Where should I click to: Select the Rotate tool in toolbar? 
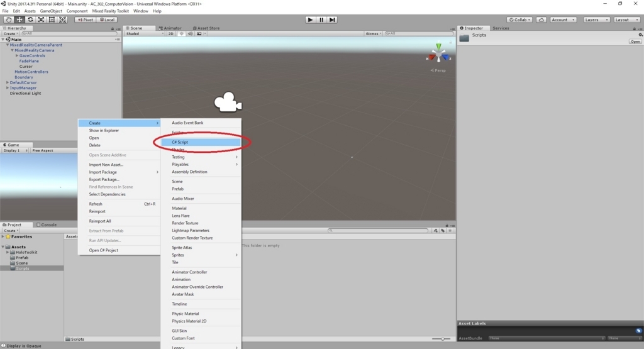pos(30,19)
